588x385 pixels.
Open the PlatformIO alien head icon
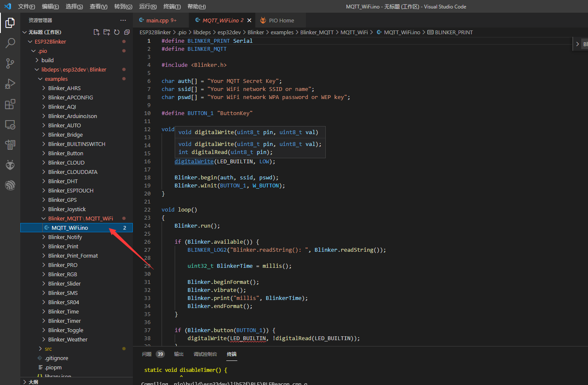10,165
